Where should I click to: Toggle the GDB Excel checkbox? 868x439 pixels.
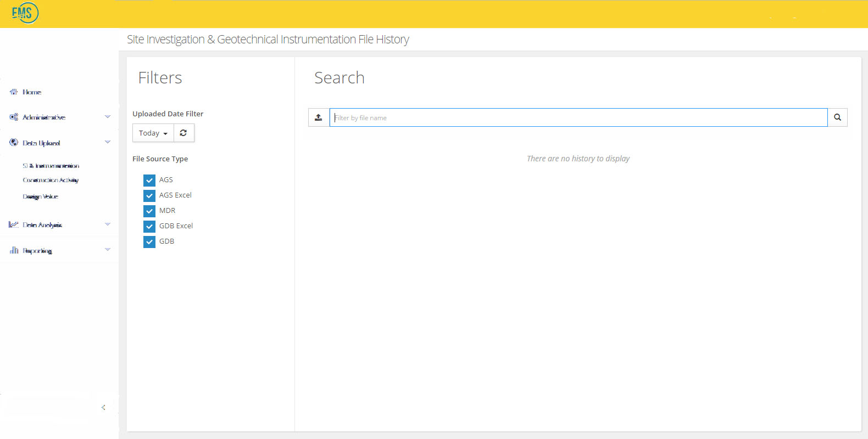(149, 226)
